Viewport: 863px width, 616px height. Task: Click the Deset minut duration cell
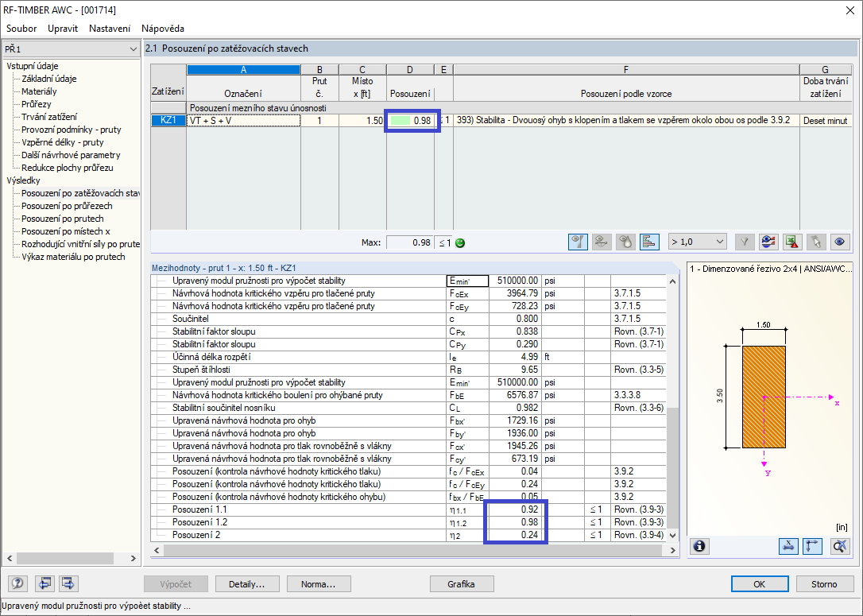click(826, 120)
